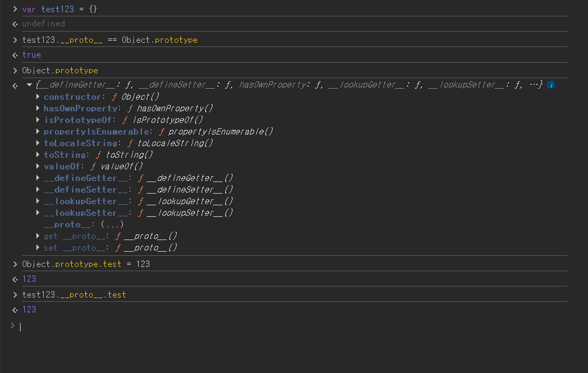Expand the set __proto__ accessor
Viewport: 588px width, 373px height.
pyautogui.click(x=38, y=248)
